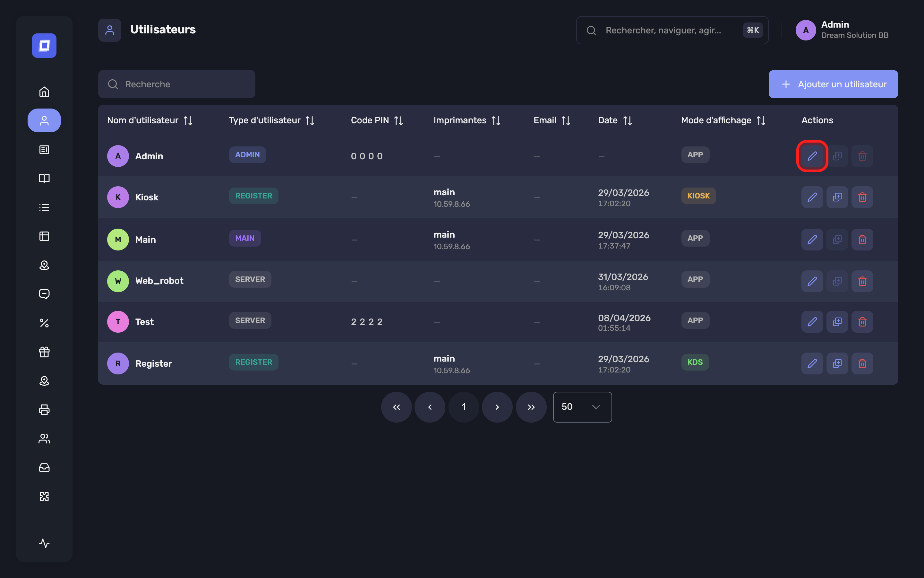Click the KDS display mode badge
The height and width of the screenshot is (578, 924).
tap(695, 362)
